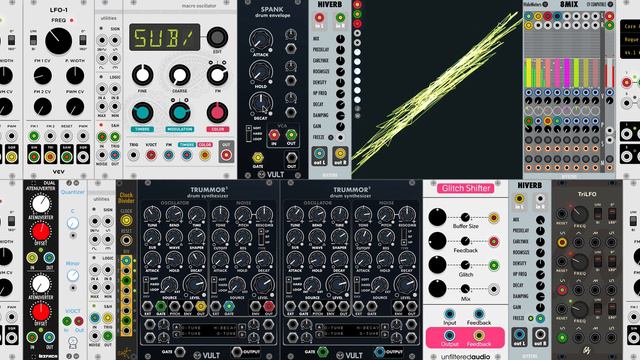Click the out L jack on bottom HIVERB
Image resolution: width=640 pixels, height=360 pixels.
[519, 334]
